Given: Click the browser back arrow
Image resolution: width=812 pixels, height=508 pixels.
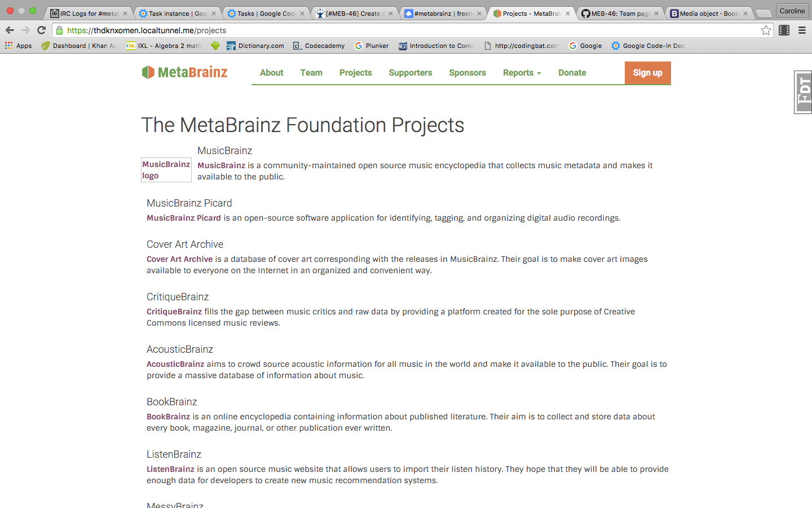Looking at the screenshot, I should 10,30.
